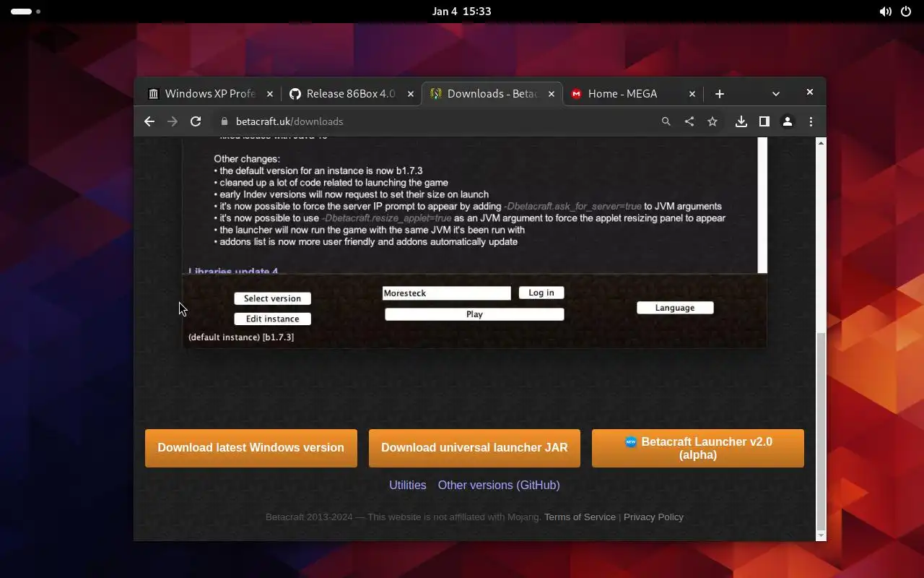The width and height of the screenshot is (924, 578).
Task: Open the Terms of Service link
Action: coord(580,517)
